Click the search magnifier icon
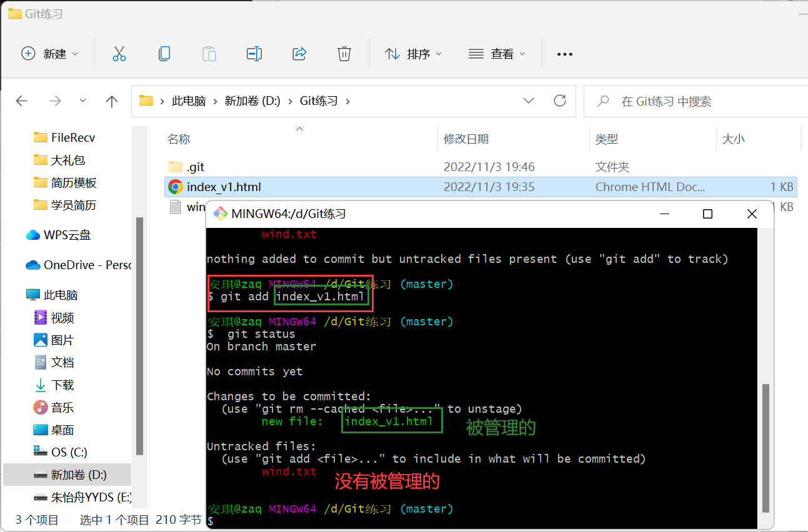Image resolution: width=808 pixels, height=532 pixels. tap(603, 101)
